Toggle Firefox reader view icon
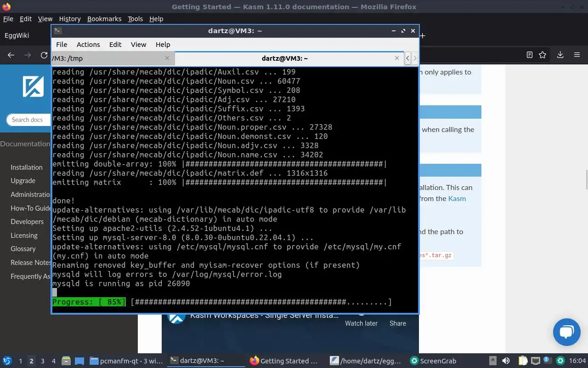This screenshot has height=368, width=588. point(529,55)
